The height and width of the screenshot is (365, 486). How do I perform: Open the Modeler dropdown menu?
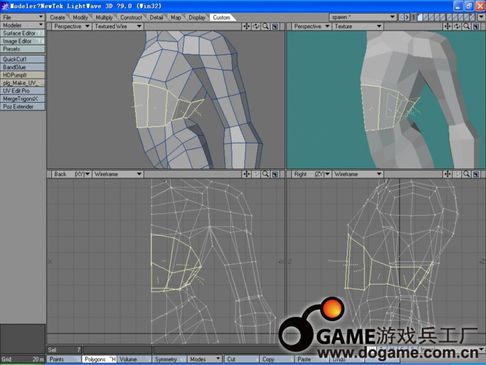[22, 25]
